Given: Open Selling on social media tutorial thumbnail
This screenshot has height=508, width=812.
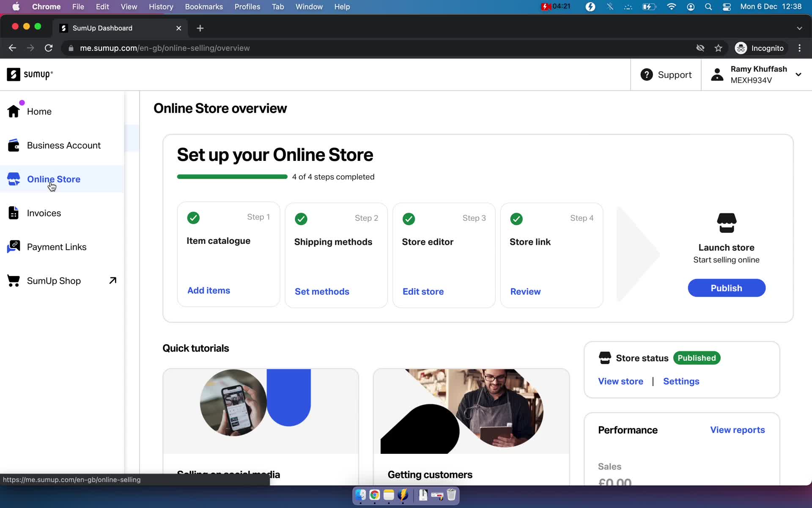Looking at the screenshot, I should pyautogui.click(x=261, y=411).
